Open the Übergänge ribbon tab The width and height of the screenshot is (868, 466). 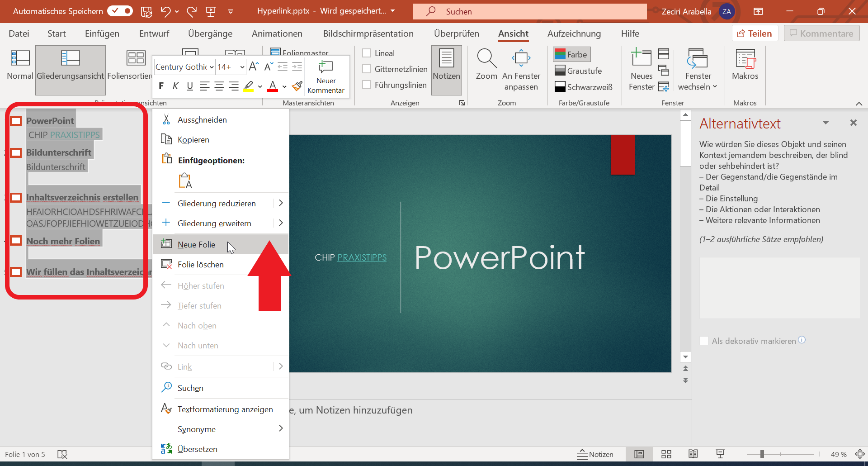tap(210, 33)
